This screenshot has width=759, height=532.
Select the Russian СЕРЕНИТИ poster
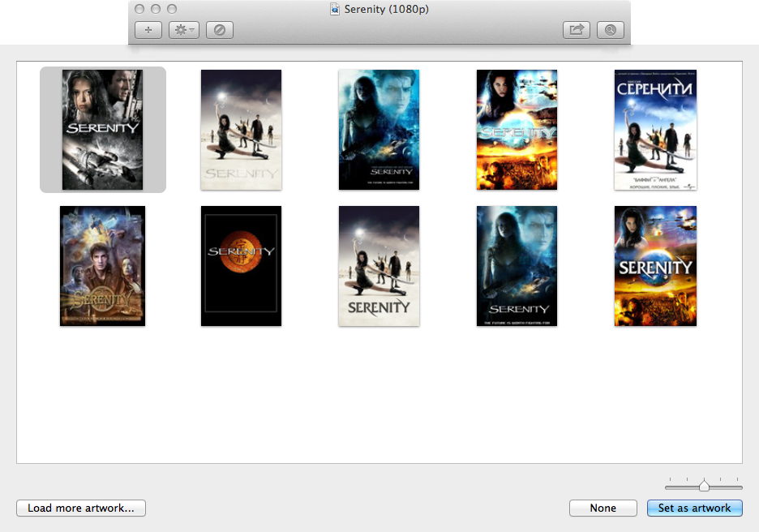tap(655, 130)
